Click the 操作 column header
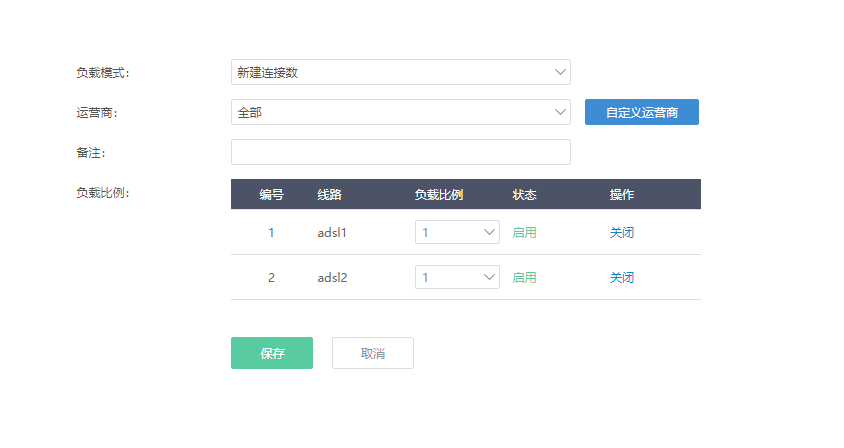Screen dimensions: 844x448 [x=622, y=194]
